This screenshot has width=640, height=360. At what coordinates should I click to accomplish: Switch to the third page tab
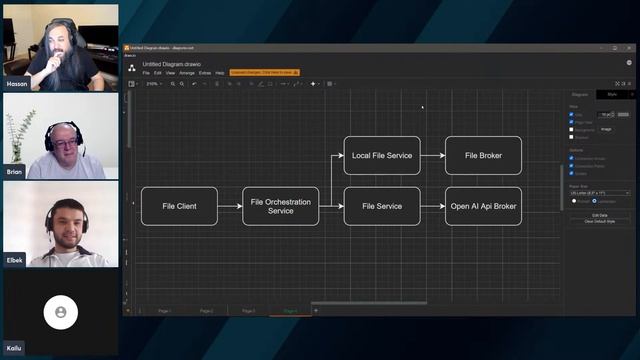pos(248,311)
